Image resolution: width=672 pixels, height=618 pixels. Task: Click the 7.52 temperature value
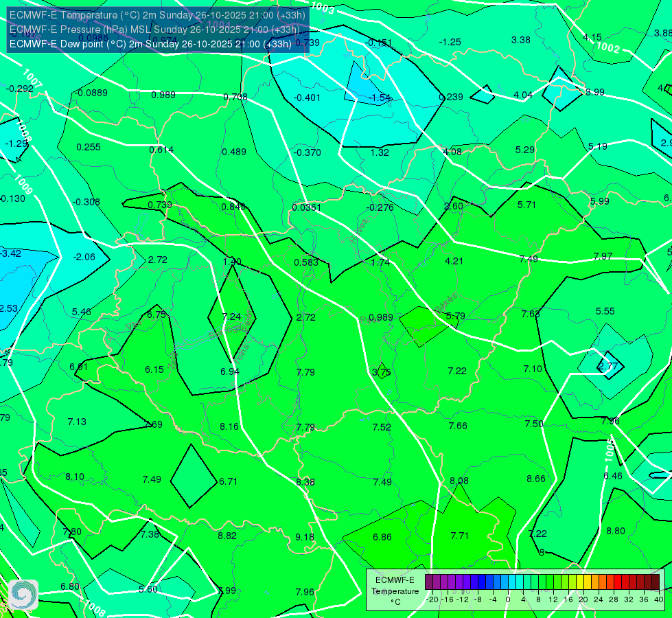(382, 427)
